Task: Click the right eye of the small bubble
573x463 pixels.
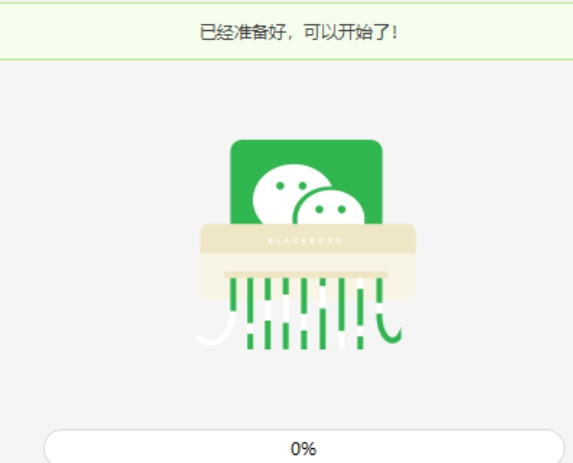Action: (342, 209)
